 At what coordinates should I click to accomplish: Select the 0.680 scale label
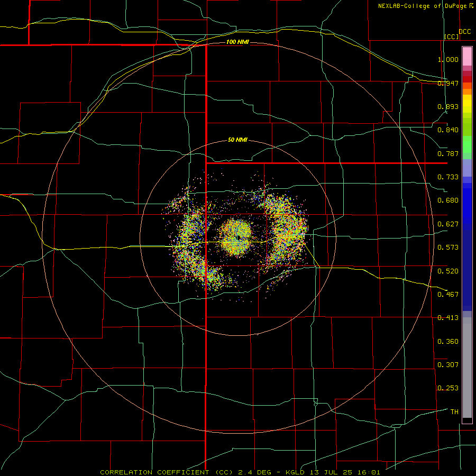(x=448, y=200)
